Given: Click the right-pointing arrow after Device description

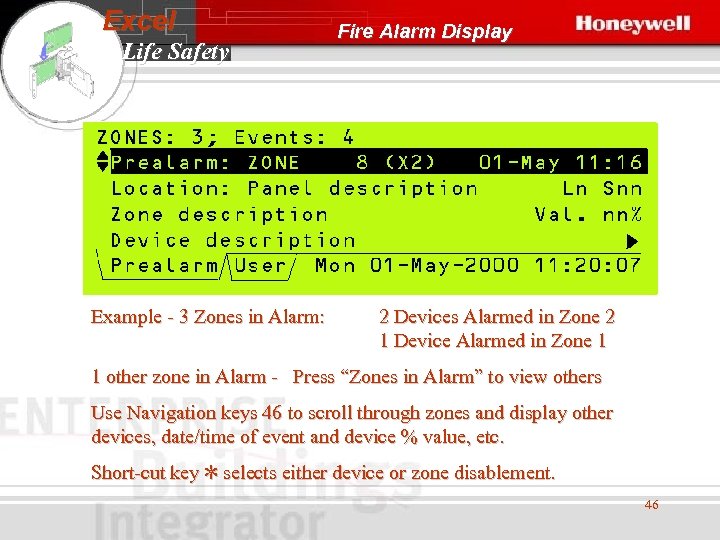Looking at the screenshot, I should (632, 241).
